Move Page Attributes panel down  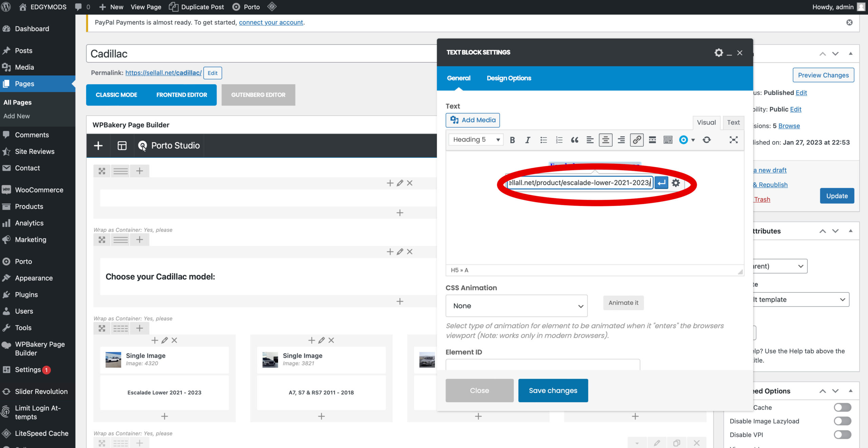(835, 231)
